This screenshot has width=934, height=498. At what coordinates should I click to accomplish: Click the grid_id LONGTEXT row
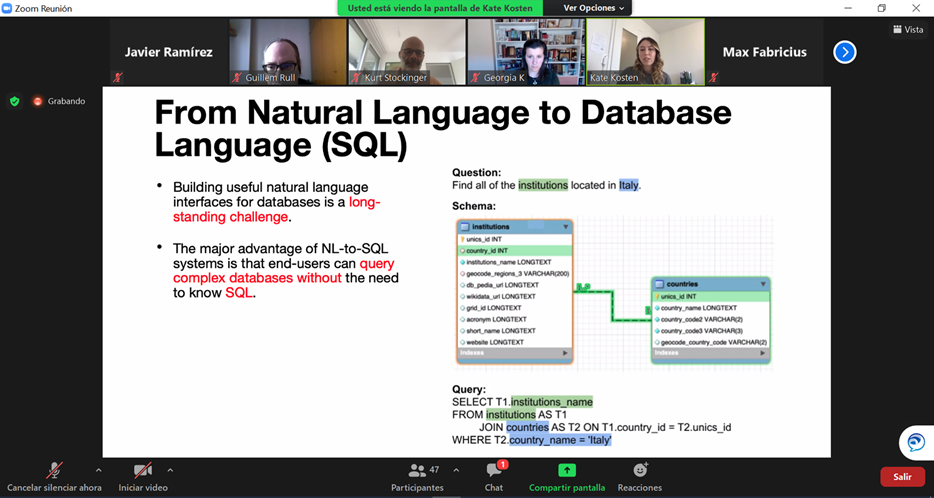coord(515,308)
